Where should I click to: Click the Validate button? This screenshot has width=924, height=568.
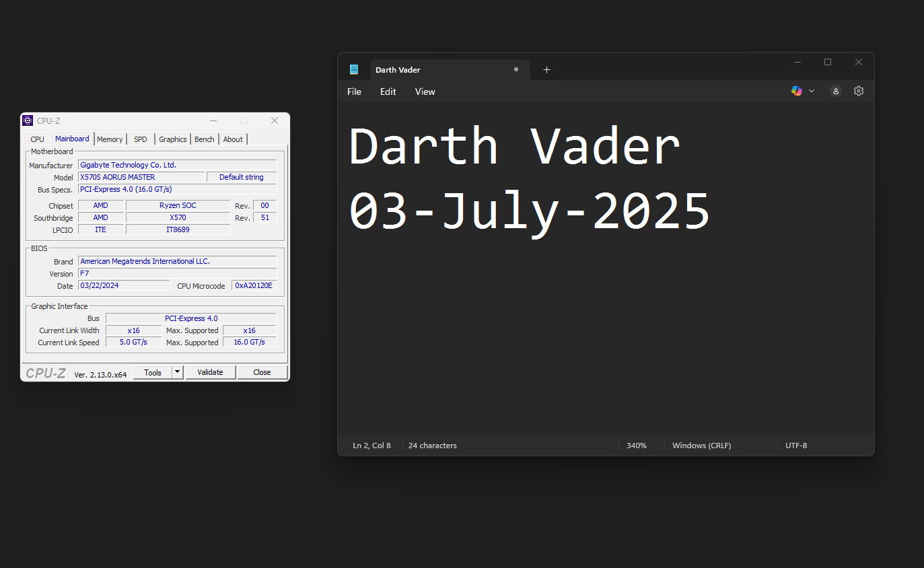(x=210, y=372)
